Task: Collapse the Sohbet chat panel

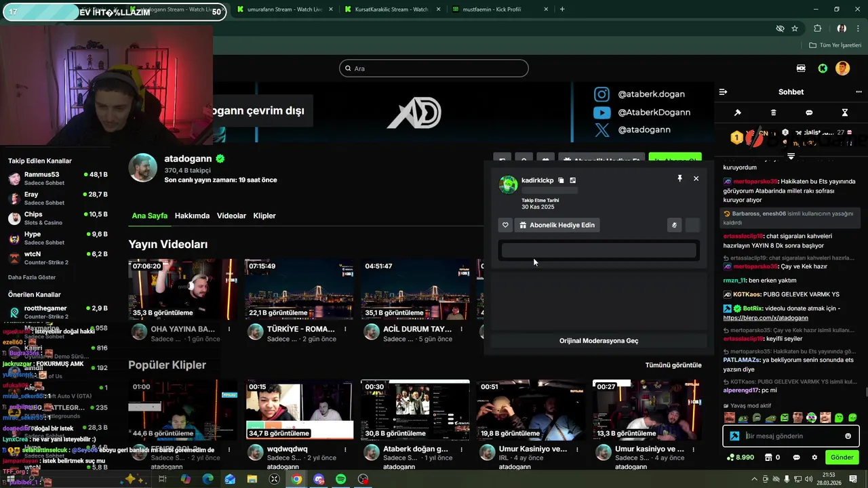Action: (723, 91)
